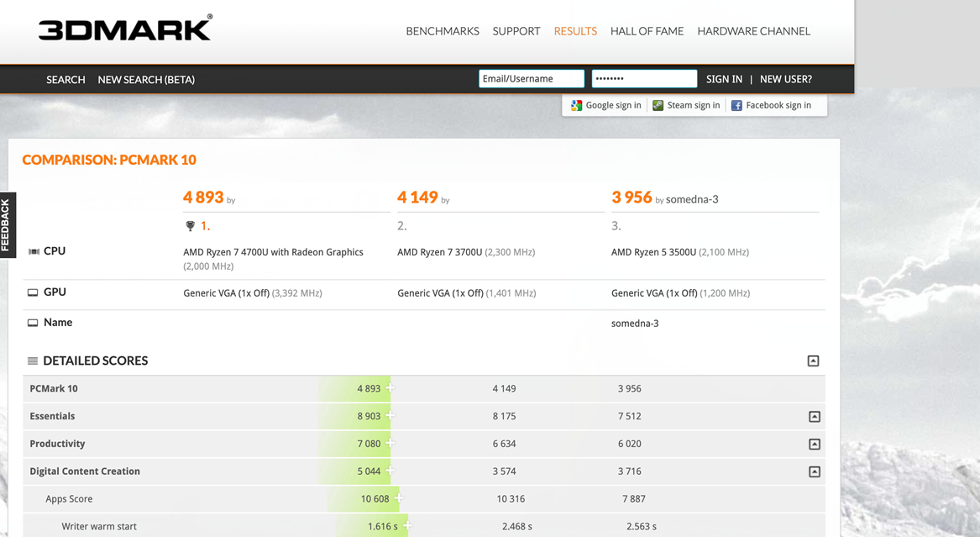Open the Search page
Screen dimensions: 980x537
tap(66, 79)
